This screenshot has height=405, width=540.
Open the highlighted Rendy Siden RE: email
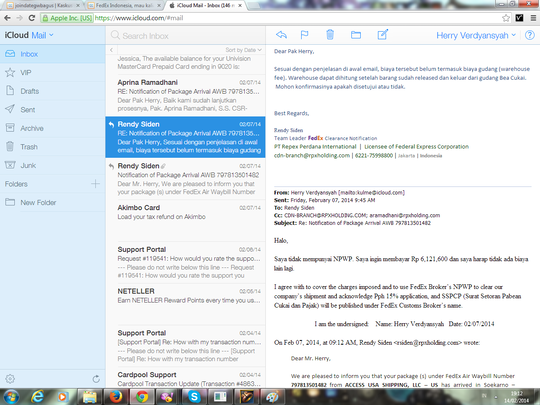point(185,137)
